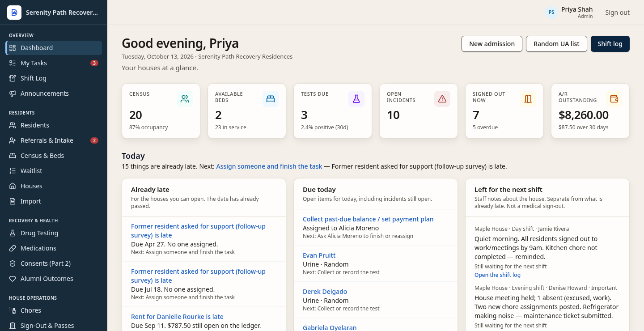Click the Signed Out Now card

click(x=504, y=111)
